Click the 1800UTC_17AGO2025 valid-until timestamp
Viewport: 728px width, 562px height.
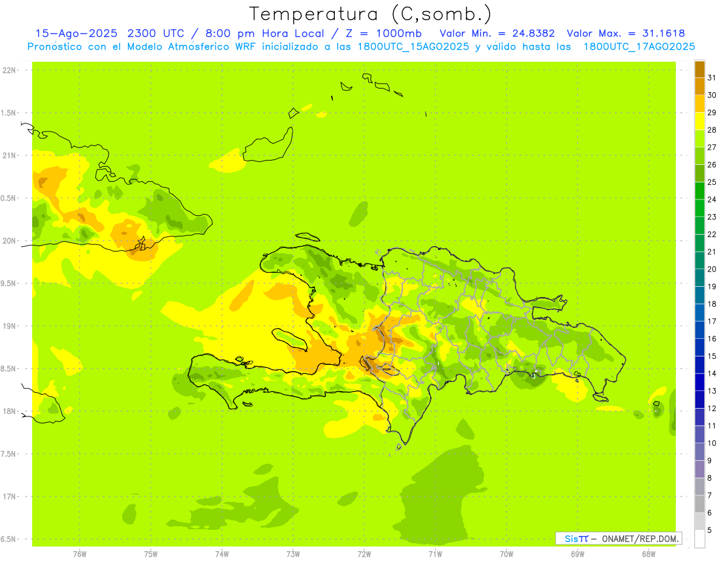[x=639, y=46]
